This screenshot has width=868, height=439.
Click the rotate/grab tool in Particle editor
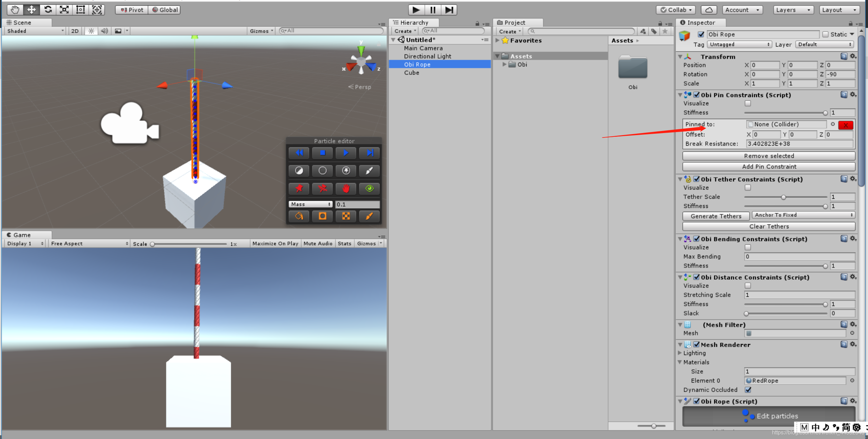(x=346, y=189)
